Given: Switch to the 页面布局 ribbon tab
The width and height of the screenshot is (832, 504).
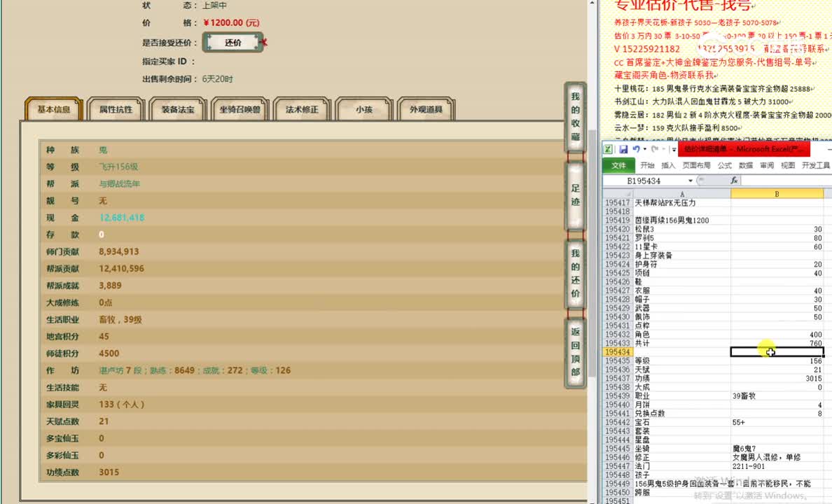Looking at the screenshot, I should tap(697, 165).
